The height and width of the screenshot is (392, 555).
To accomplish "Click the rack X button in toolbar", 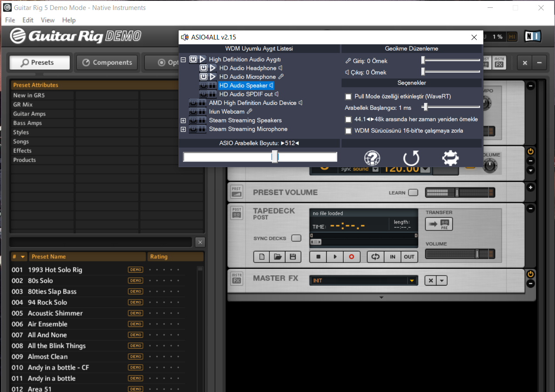I will (525, 63).
